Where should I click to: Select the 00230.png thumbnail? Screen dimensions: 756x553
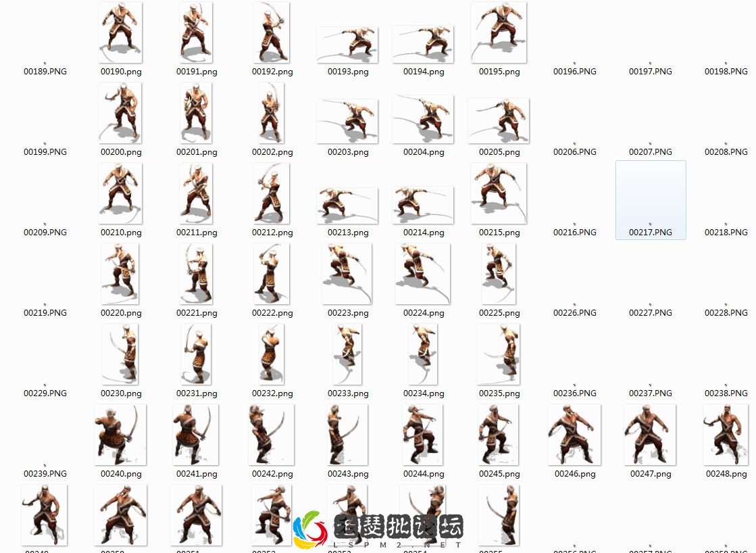coord(120,354)
